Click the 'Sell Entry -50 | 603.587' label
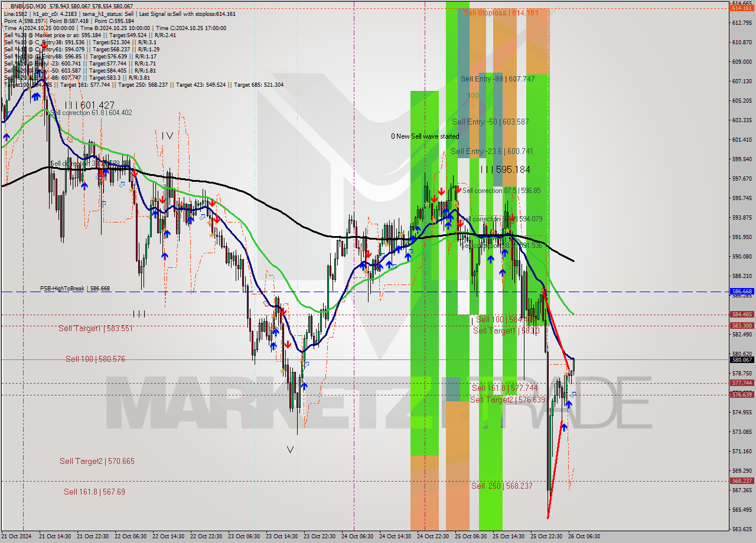The height and width of the screenshot is (543, 756). [490, 122]
